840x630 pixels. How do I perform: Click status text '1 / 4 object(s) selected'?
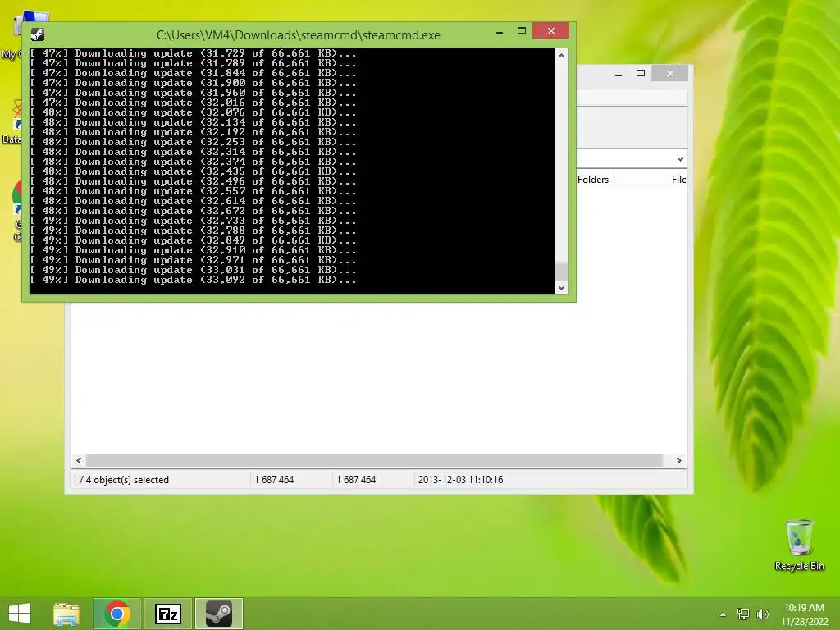coord(121,480)
